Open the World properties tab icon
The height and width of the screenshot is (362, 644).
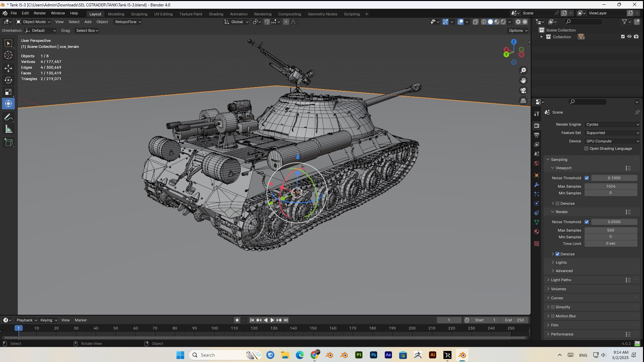(x=537, y=163)
